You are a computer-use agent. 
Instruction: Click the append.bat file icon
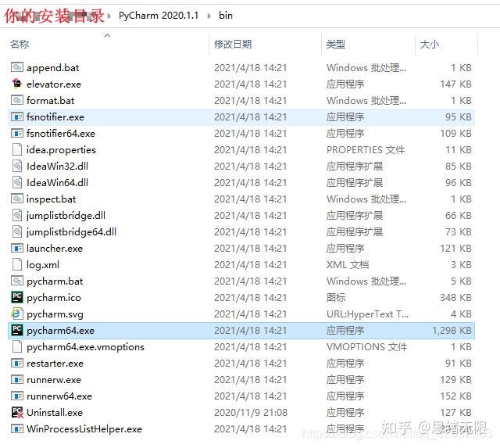[17, 67]
